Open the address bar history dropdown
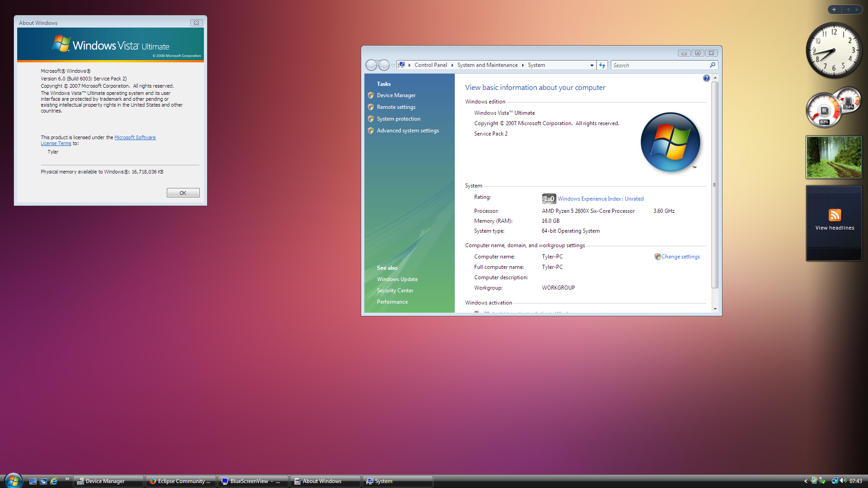This screenshot has height=488, width=868. click(x=592, y=65)
